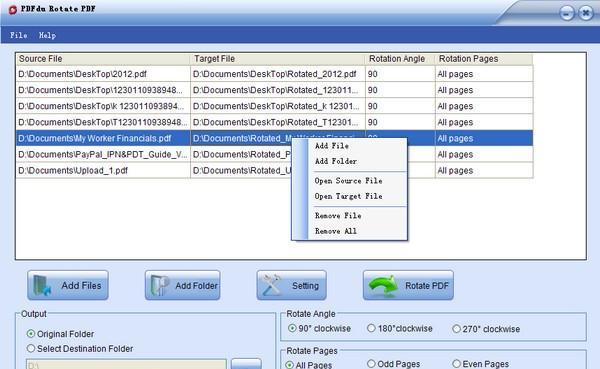Screen dimensions: 600x369
Task: Choose Add Folder from the context menu
Action: pyautogui.click(x=336, y=161)
